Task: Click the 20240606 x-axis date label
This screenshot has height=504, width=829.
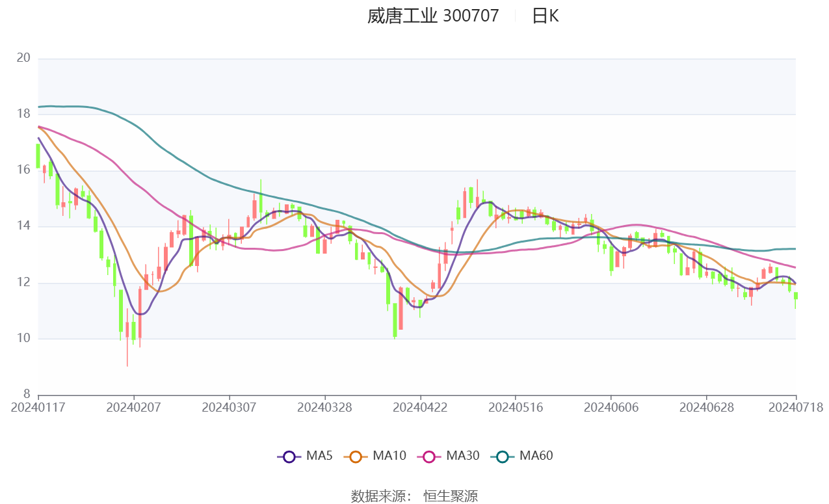Action: coord(611,408)
